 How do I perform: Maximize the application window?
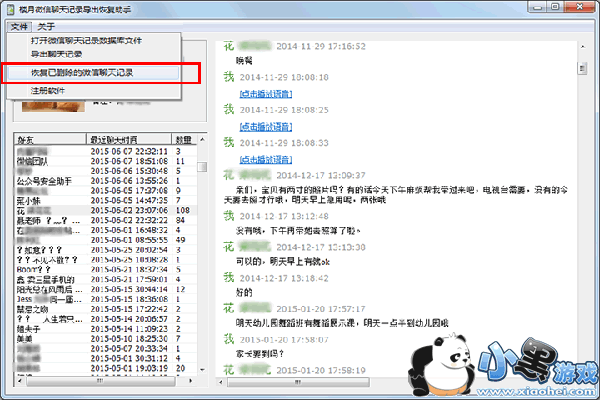(555, 7)
